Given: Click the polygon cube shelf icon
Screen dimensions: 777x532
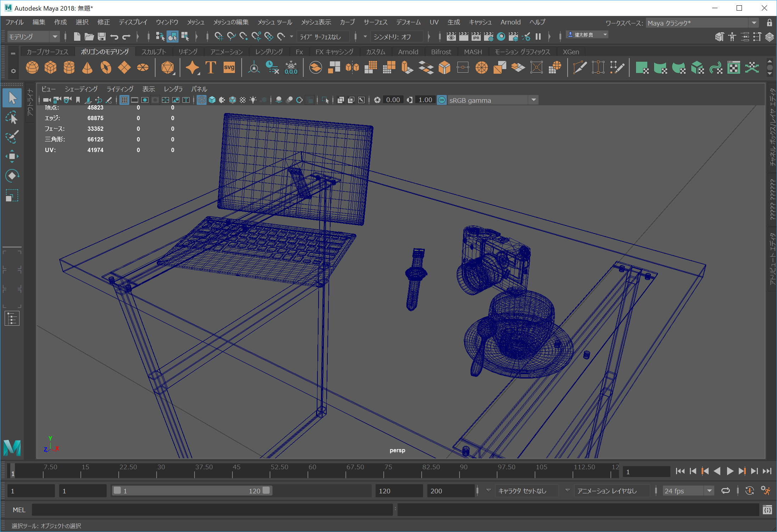Looking at the screenshot, I should [51, 67].
